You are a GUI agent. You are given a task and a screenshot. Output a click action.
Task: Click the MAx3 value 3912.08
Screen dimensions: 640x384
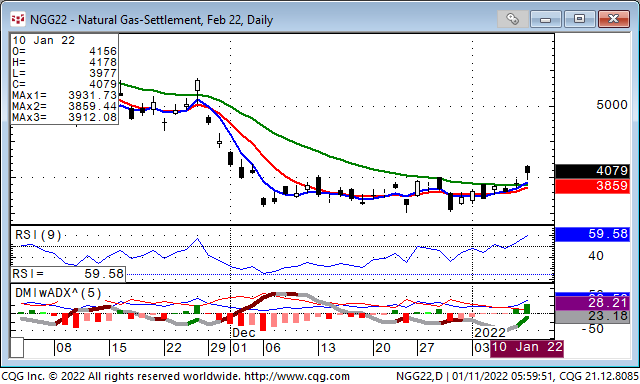coord(93,118)
